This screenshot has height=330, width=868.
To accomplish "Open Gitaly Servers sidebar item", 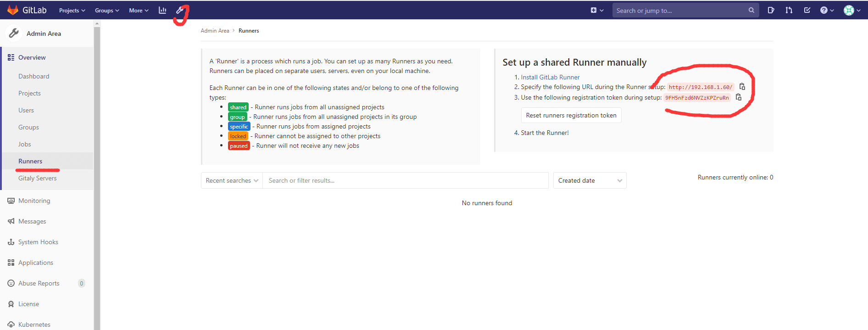I will (x=38, y=178).
